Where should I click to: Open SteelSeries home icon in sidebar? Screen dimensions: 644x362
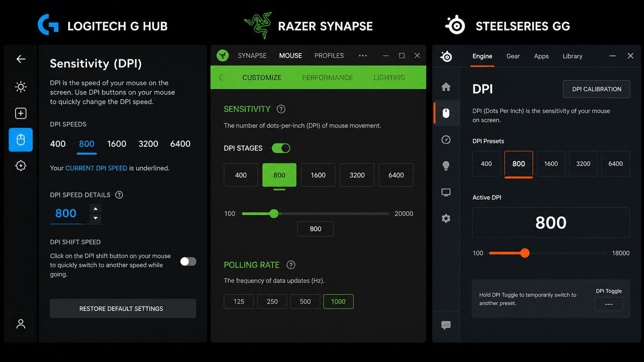tap(446, 87)
